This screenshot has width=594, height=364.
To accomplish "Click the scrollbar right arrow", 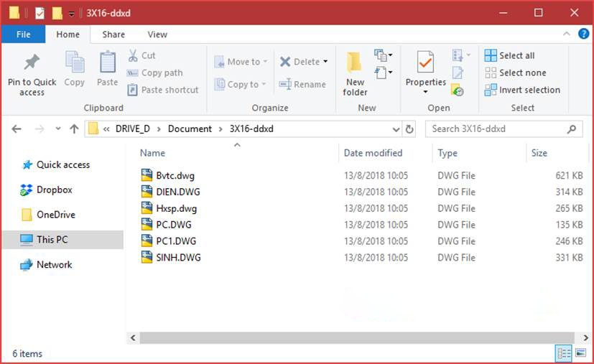I will click(x=585, y=337).
